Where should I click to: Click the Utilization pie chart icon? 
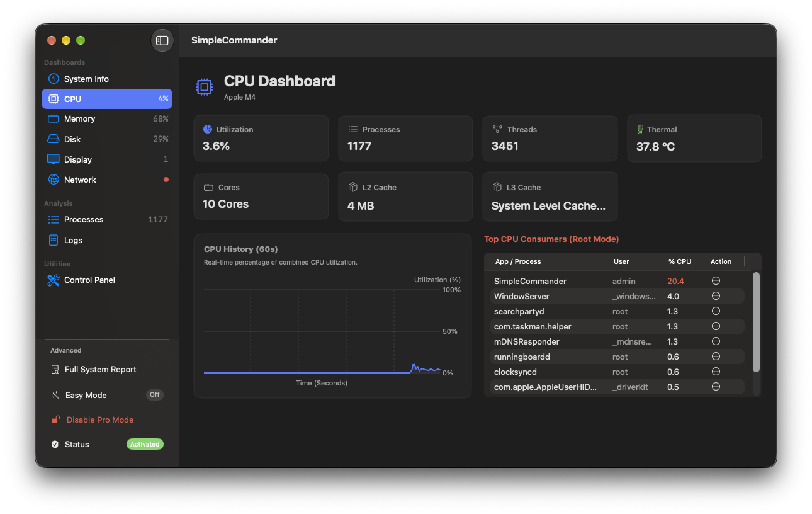click(207, 129)
